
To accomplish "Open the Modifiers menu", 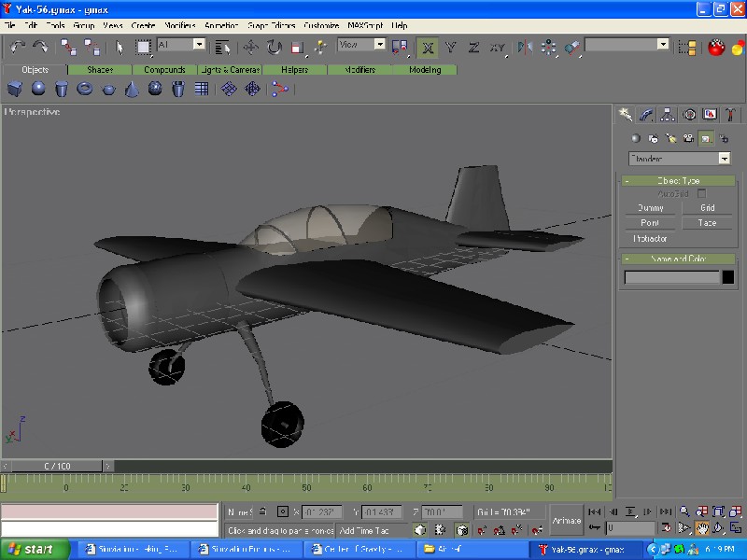I will pyautogui.click(x=179, y=25).
